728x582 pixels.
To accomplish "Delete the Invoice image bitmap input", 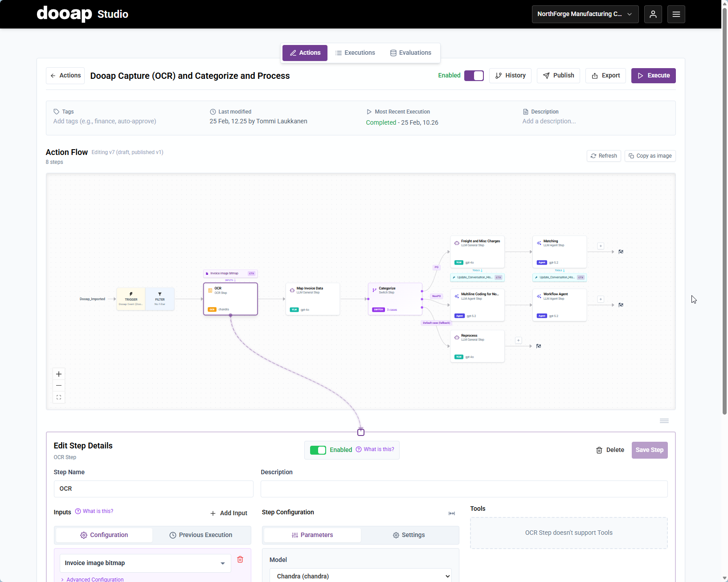I will 240,559.
